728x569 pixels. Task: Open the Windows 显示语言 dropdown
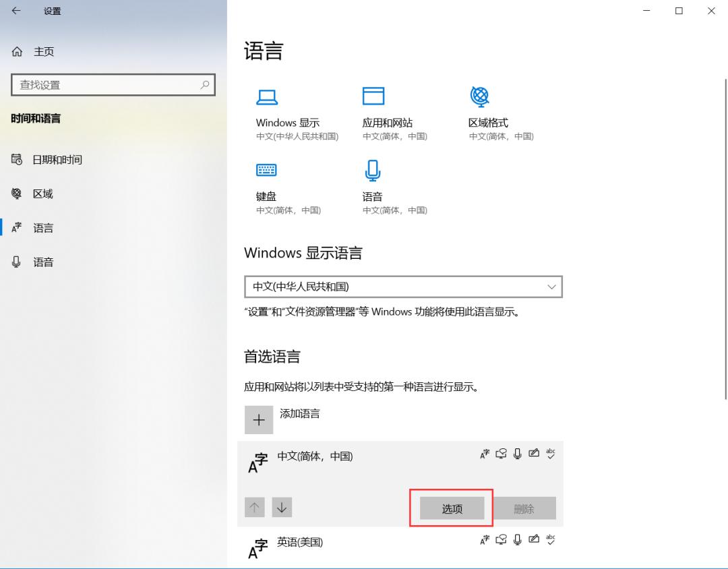pyautogui.click(x=403, y=287)
